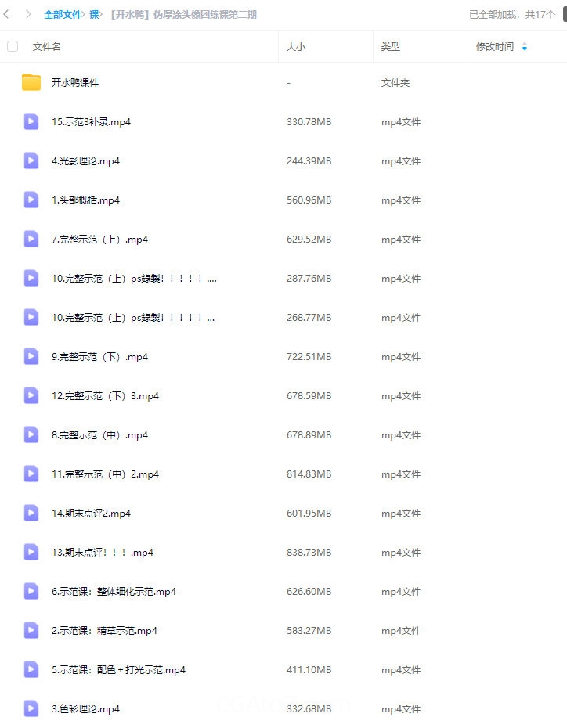Tick the select-all checkbox beside 文件名

(x=13, y=46)
